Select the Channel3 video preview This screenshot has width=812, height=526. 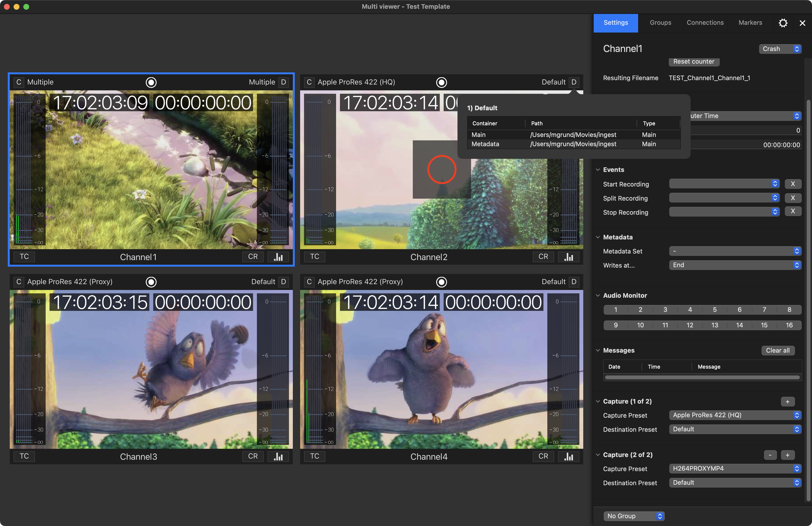[151, 369]
